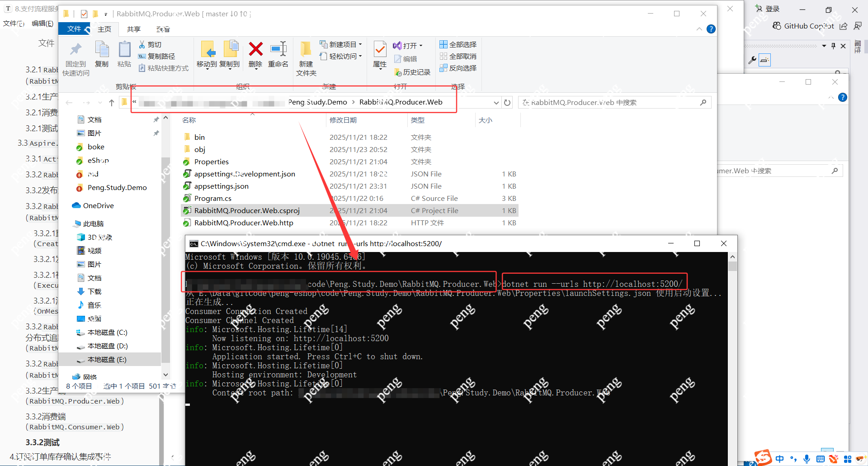This screenshot has width=868, height=466.
Task: Click the back arrow in Explorer
Action: pyautogui.click(x=69, y=103)
